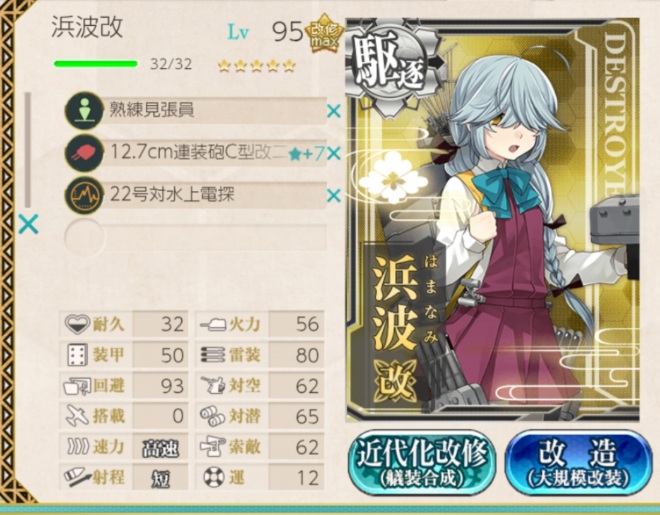The image size is (660, 515).
Task: Remove the 12.7cm連装砲C型改二 with its X
Action: (x=334, y=154)
